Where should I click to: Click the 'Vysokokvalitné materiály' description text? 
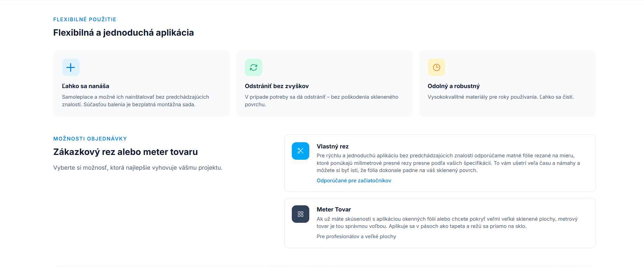(x=501, y=97)
